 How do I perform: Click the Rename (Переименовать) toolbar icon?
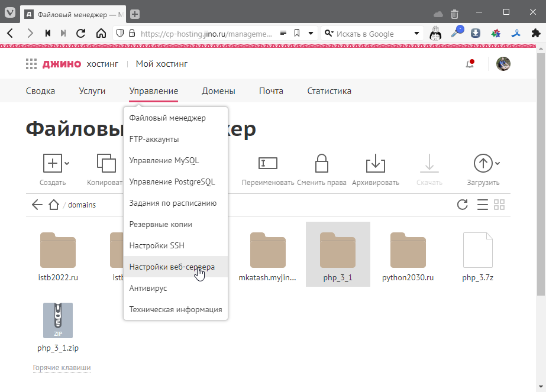[267, 163]
